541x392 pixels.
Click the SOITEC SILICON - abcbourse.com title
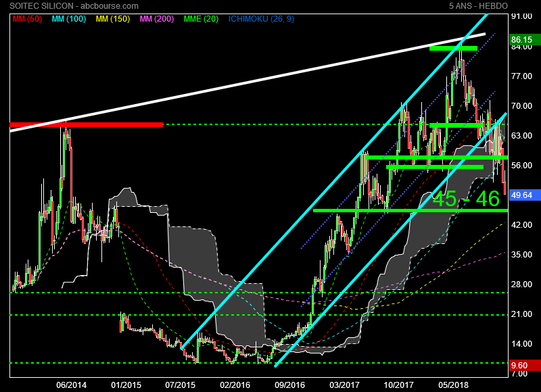(x=74, y=6)
